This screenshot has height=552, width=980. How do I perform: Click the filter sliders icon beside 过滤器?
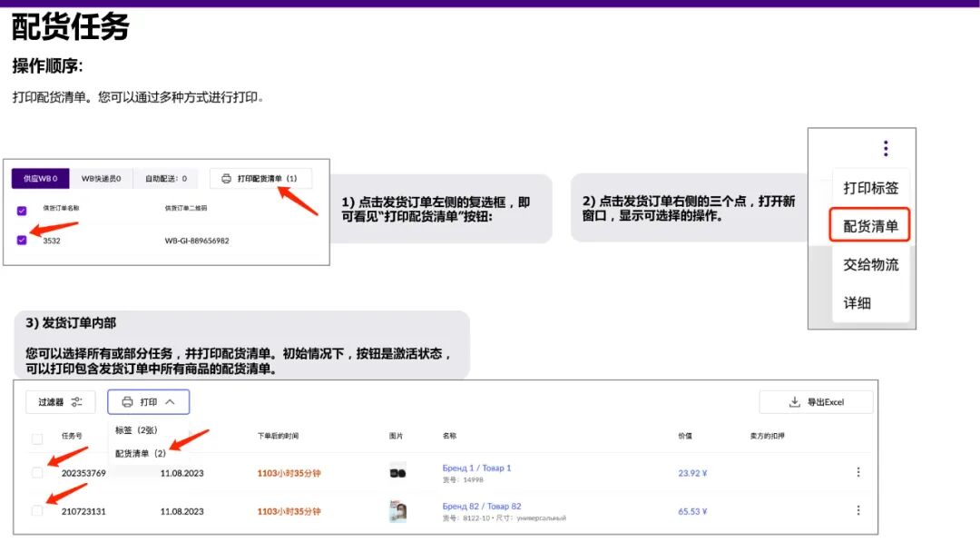click(75, 401)
